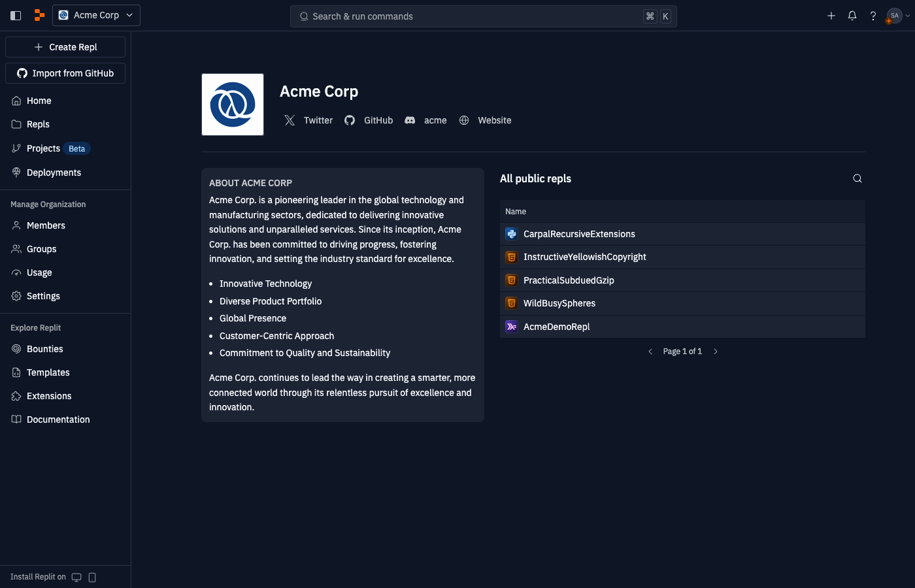This screenshot has width=915, height=588.
Task: Click the Settings gear icon
Action: click(x=16, y=296)
